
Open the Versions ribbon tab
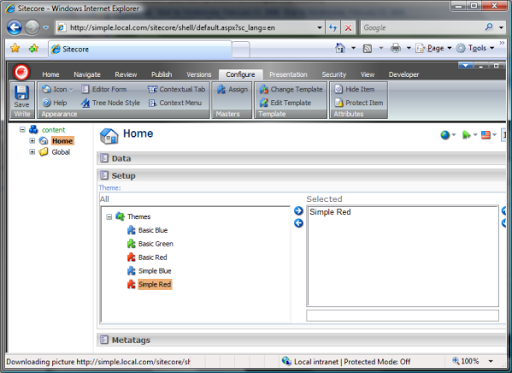click(x=199, y=75)
